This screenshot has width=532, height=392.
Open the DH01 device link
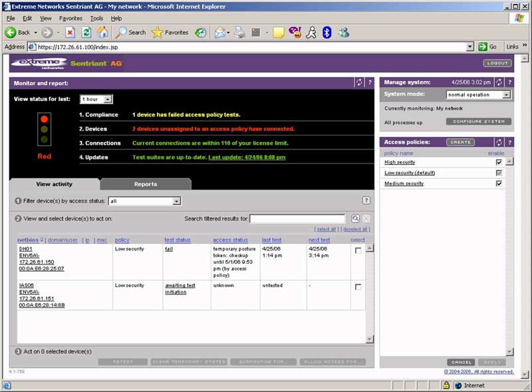[26, 249]
